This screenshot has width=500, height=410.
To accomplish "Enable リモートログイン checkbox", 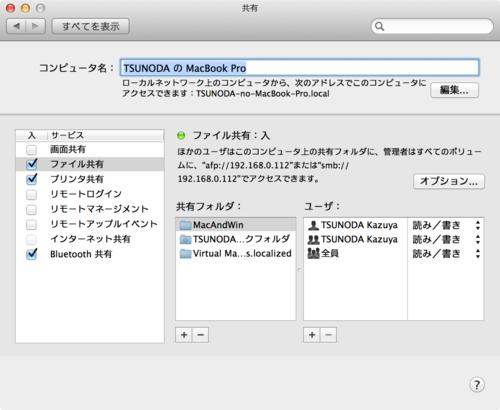I will point(32,194).
